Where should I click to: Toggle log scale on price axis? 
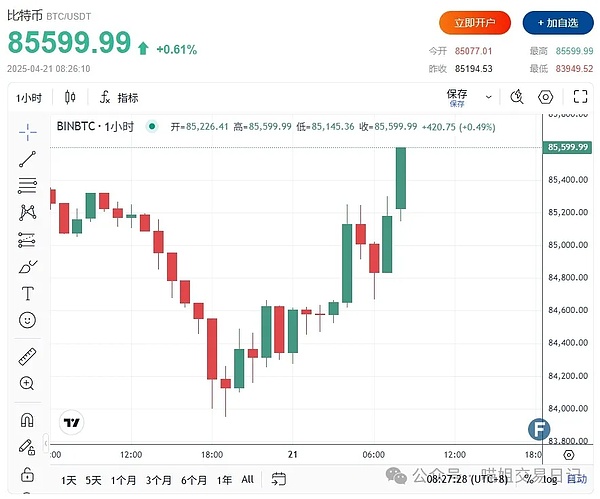pos(552,480)
